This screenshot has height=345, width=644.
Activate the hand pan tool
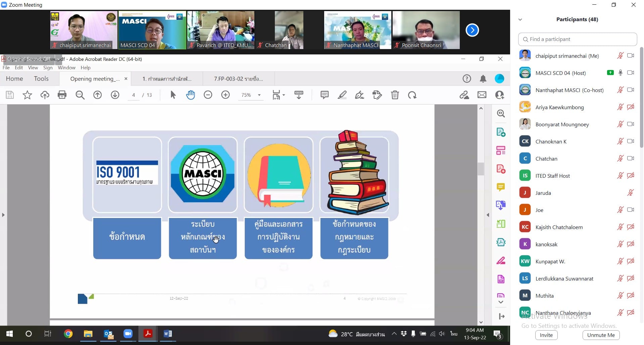191,95
